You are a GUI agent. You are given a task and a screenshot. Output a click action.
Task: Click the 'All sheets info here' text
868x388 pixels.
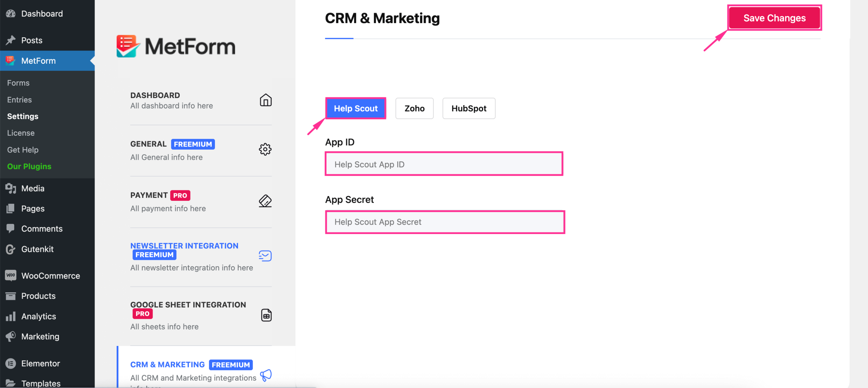point(164,327)
